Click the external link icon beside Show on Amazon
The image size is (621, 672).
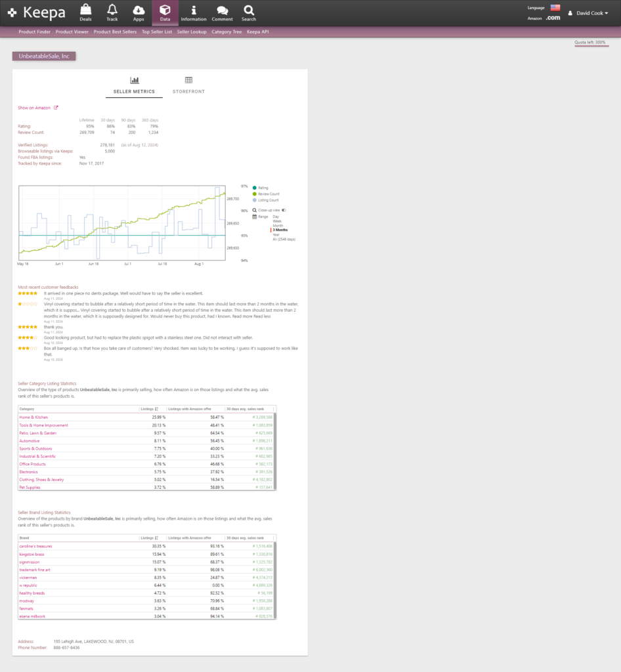point(56,108)
